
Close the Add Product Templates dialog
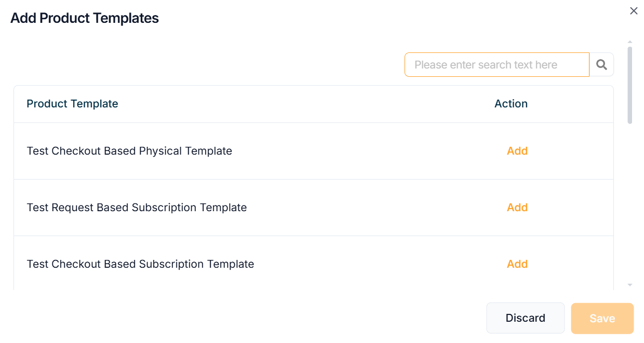pyautogui.click(x=634, y=11)
